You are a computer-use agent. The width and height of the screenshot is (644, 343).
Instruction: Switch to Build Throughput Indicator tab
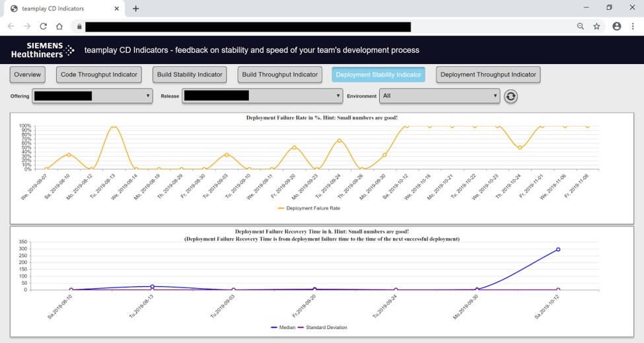pos(279,75)
